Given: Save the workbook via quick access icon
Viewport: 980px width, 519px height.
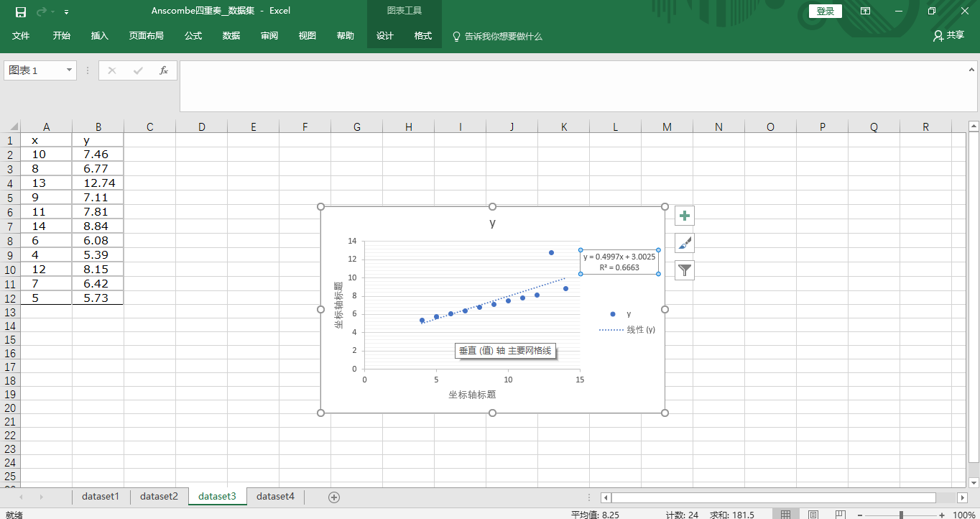Looking at the screenshot, I should [20, 12].
